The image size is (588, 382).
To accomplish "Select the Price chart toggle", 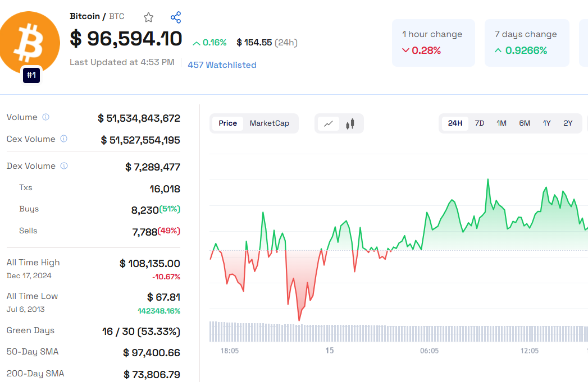I will (227, 123).
